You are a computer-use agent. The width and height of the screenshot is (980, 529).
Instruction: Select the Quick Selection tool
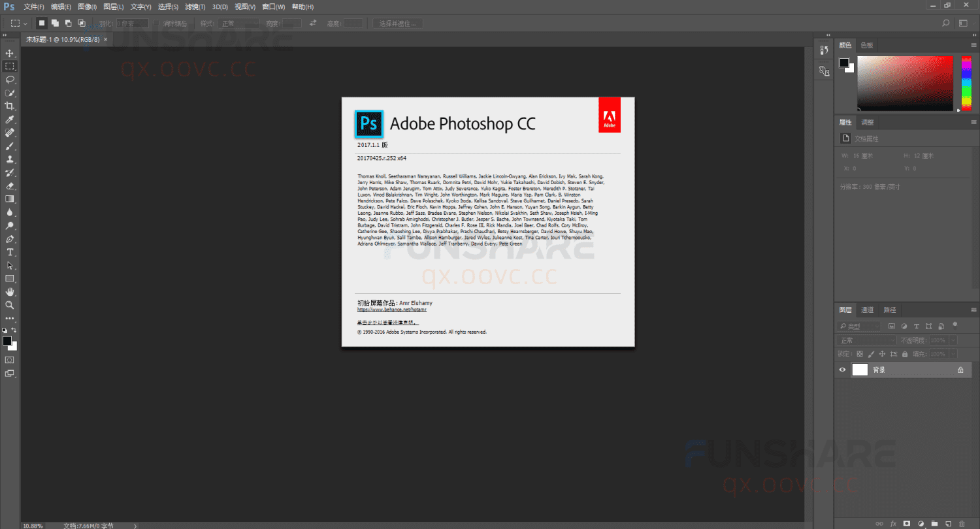click(10, 93)
